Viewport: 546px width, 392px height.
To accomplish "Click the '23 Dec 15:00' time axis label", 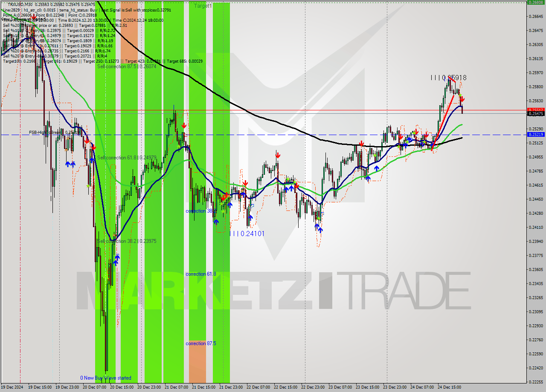I will 367,387.
